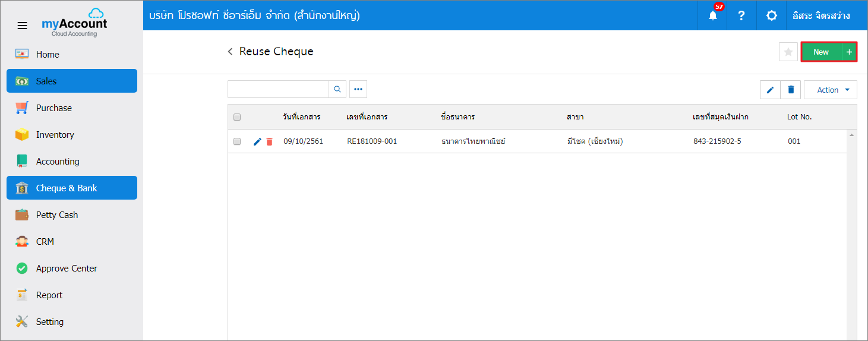Sort by ชื่อธนาคาร column header
Image resolution: width=868 pixels, height=341 pixels.
pyautogui.click(x=458, y=117)
